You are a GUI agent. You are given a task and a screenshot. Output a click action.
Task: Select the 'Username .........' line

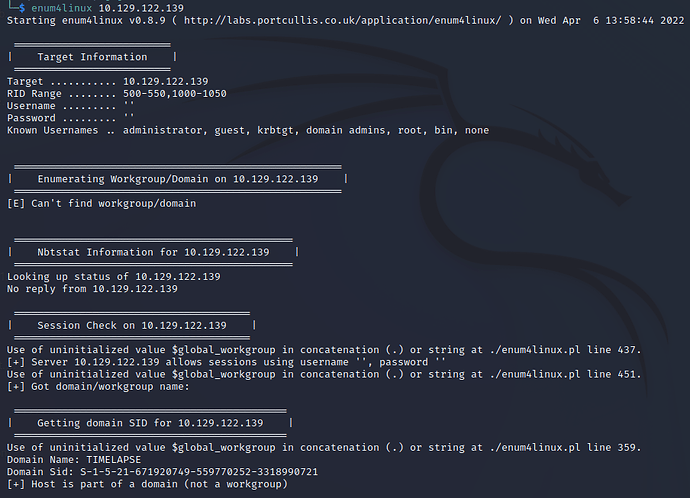coord(70,106)
